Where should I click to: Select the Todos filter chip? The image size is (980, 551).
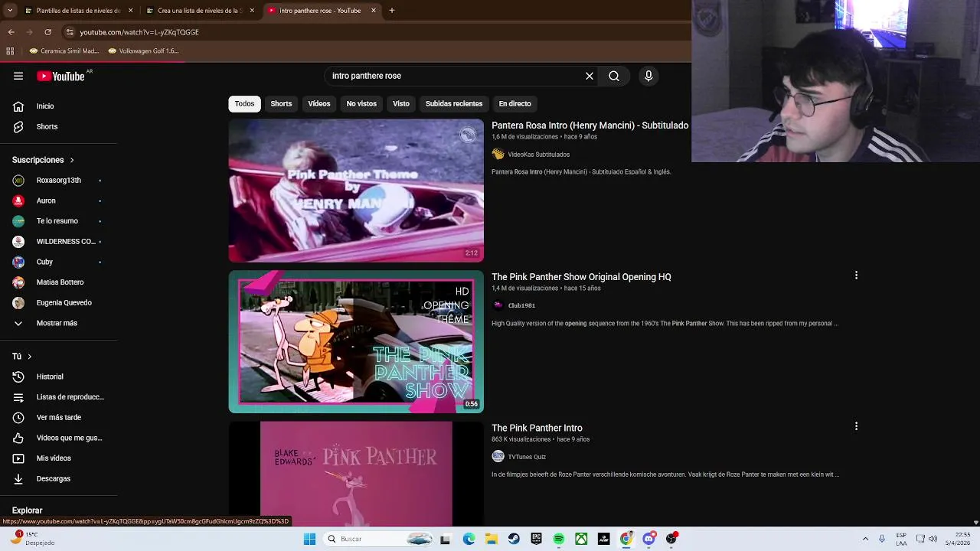tap(244, 103)
